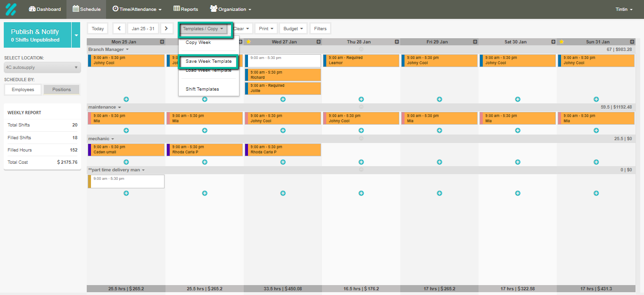Open unassigned delivery man shift Monday
The image size is (644, 295).
(x=126, y=181)
